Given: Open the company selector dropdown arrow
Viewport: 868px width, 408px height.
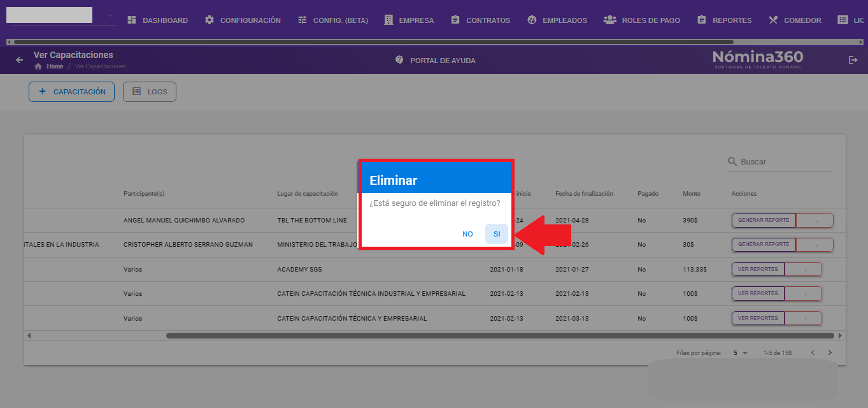Looking at the screenshot, I should 110,15.
